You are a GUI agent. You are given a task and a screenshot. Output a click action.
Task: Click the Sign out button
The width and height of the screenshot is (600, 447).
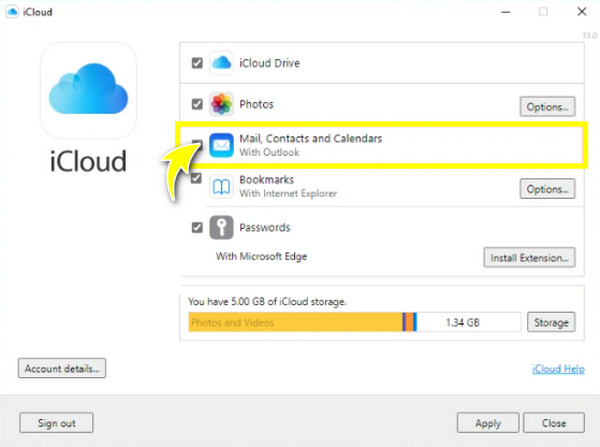(x=56, y=423)
